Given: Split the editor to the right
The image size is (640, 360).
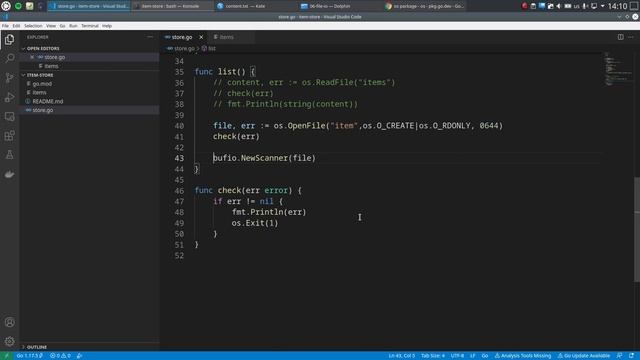Looking at the screenshot, I should pos(620,37).
